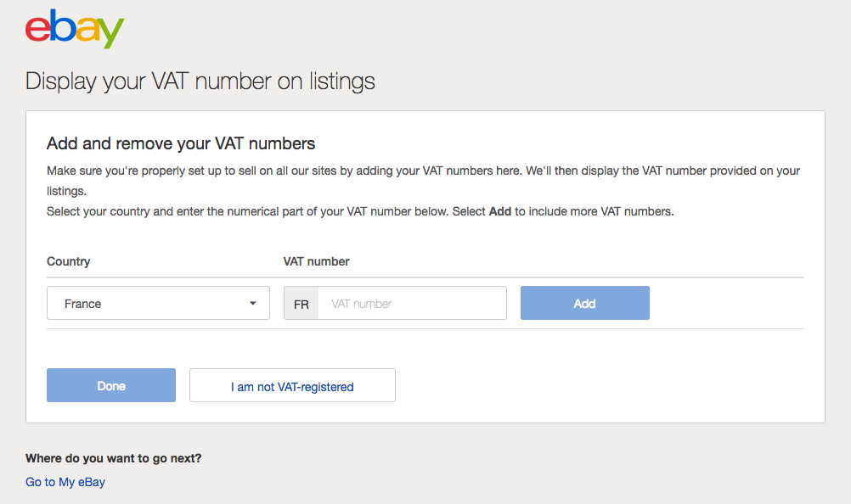This screenshot has height=504, width=851.
Task: Follow the 'Go to My eBay' link
Action: pos(65,482)
